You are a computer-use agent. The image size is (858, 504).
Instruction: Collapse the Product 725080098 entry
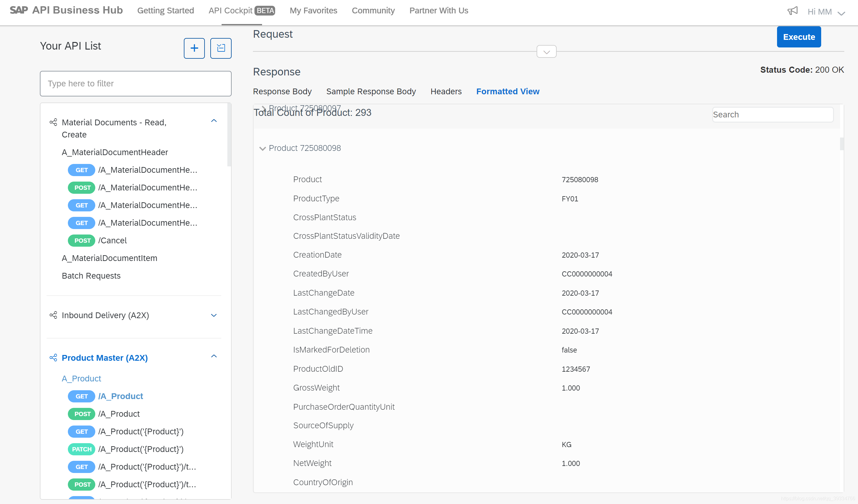pos(262,148)
